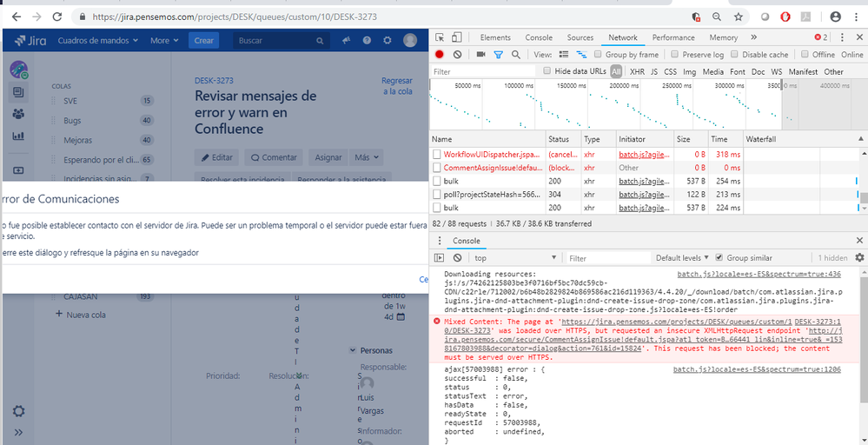Toggle network filter funnel icon
868x445 pixels.
click(498, 54)
